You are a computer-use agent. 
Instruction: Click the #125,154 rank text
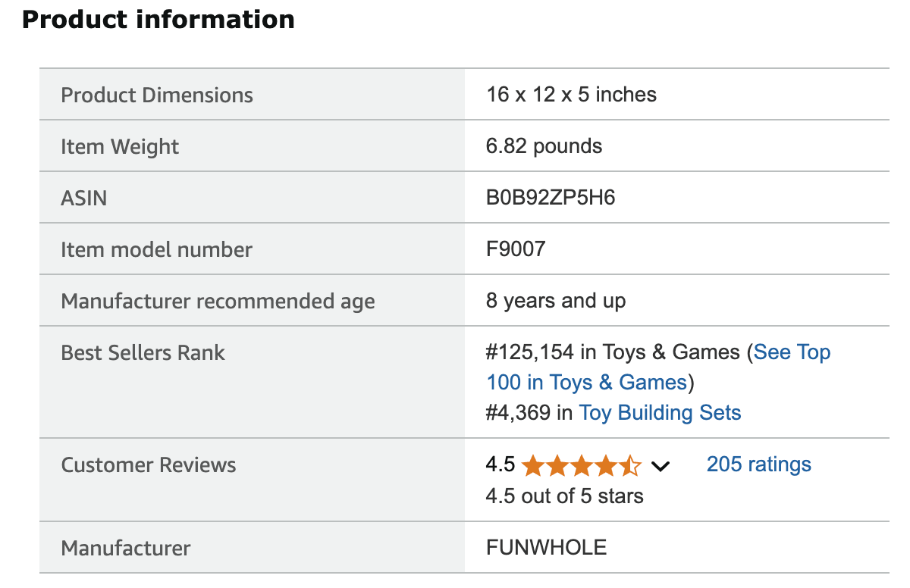pos(530,352)
